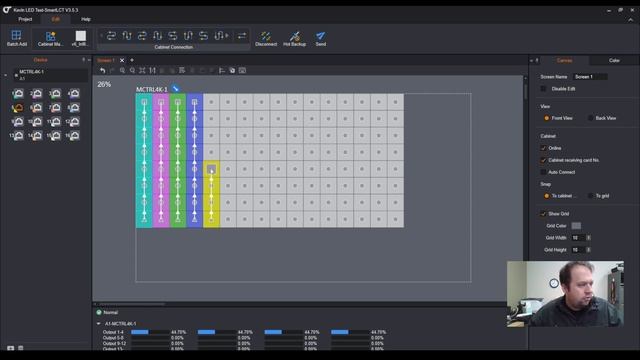Select Ethernet port 3 icon

(55, 94)
